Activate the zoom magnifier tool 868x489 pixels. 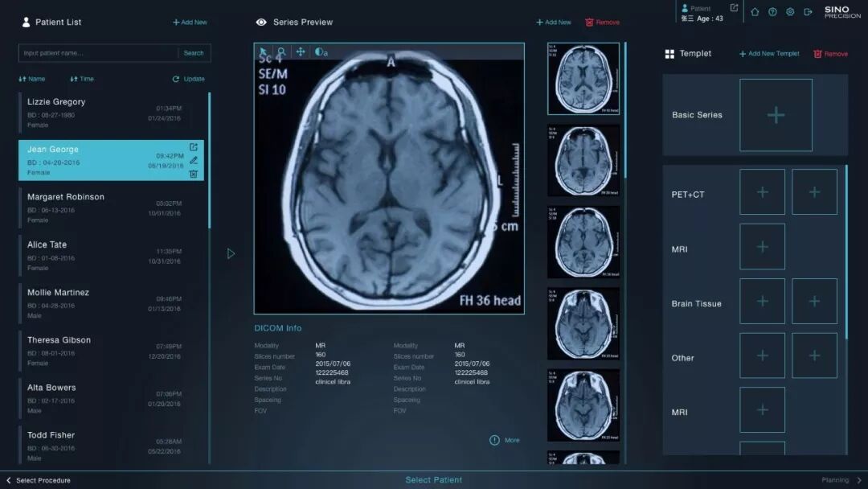(x=281, y=52)
